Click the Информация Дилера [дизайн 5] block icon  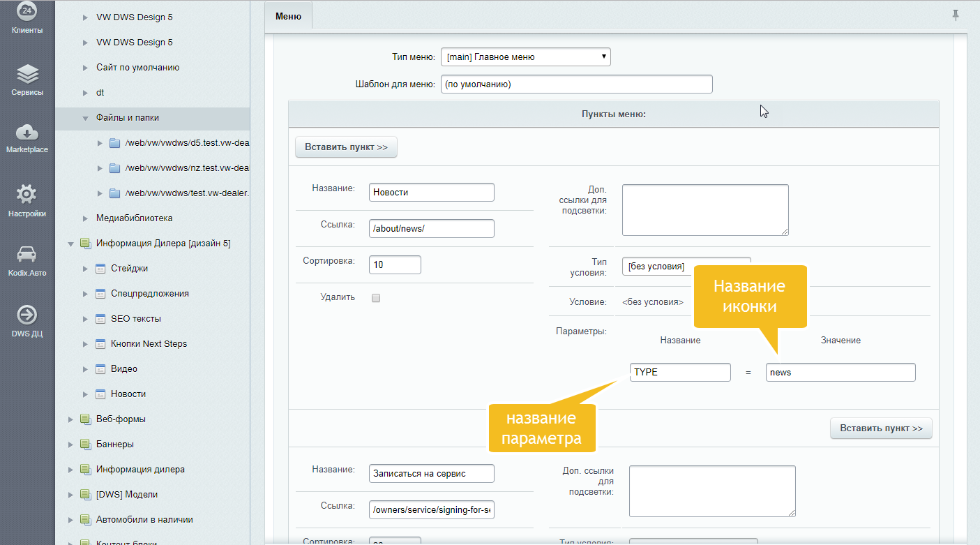pyautogui.click(x=85, y=244)
